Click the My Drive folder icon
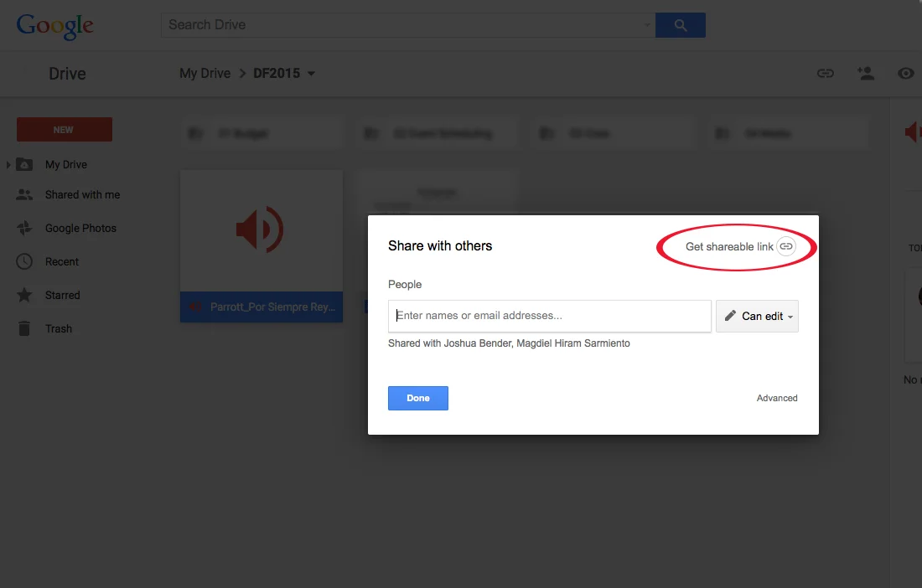Screen dimensions: 922x588 pos(24,164)
